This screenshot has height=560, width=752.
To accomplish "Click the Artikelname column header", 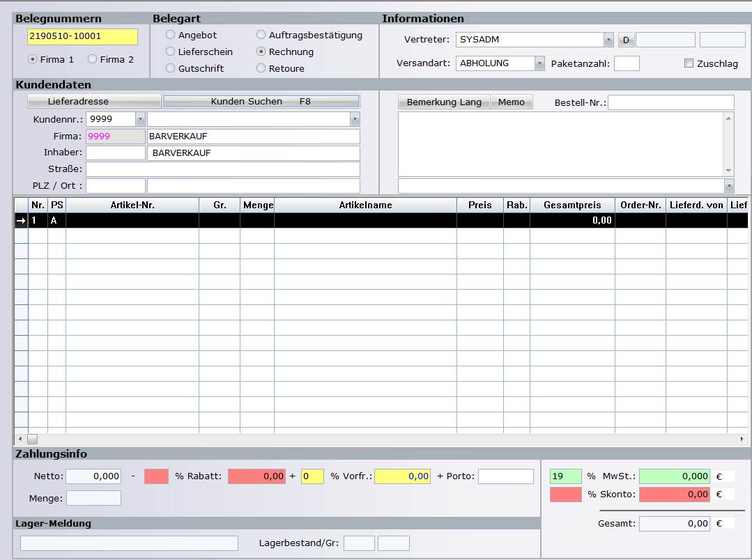I will (x=365, y=205).
